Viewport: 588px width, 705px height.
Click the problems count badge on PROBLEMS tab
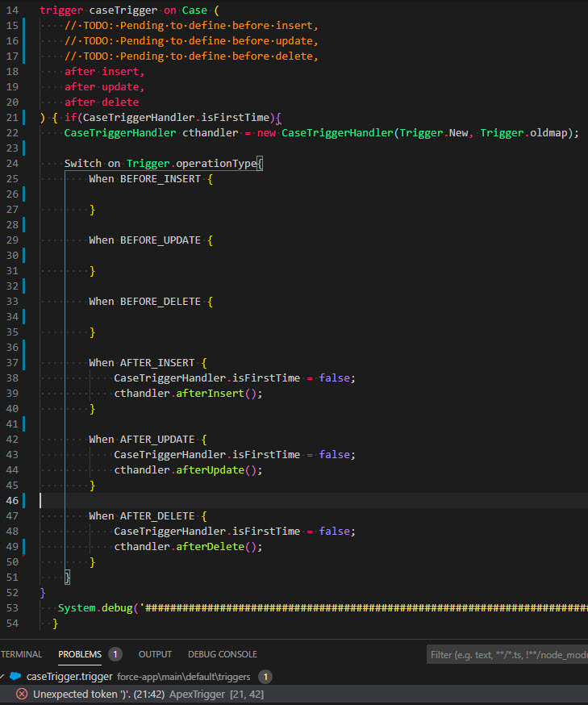(115, 654)
